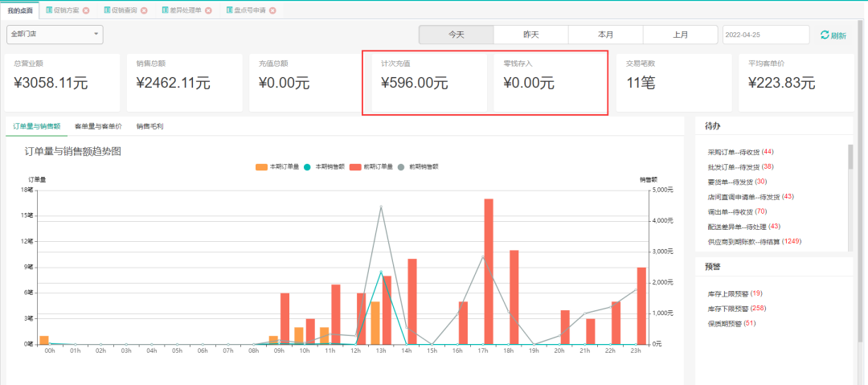The width and height of the screenshot is (868, 385).
Task: Toggle 本期订单量 orange legend series
Action: 261,166
